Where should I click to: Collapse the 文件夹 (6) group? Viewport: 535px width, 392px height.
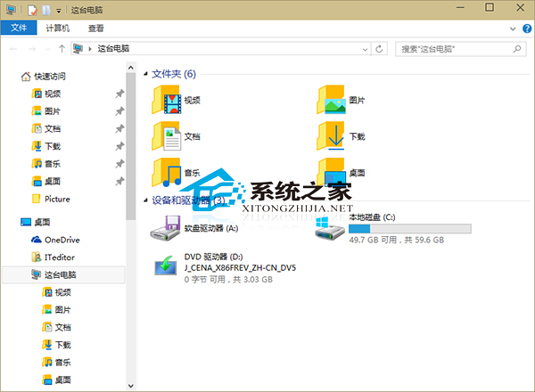(145, 74)
